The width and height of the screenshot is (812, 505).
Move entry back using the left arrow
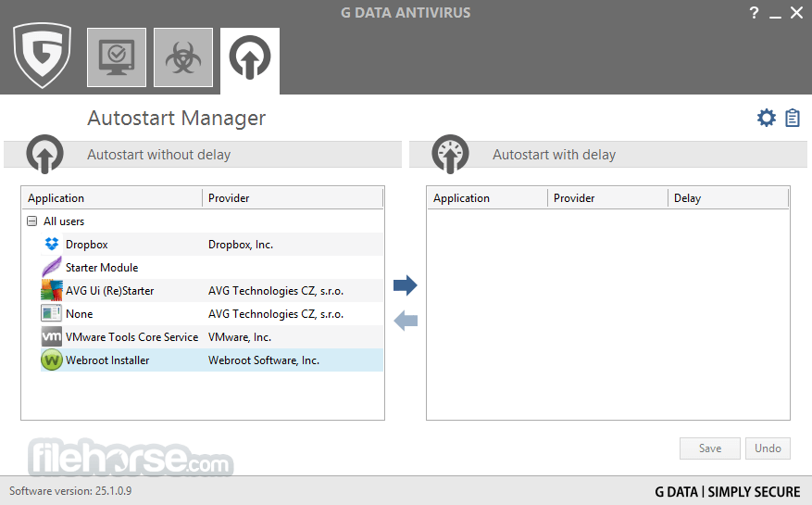click(x=405, y=321)
